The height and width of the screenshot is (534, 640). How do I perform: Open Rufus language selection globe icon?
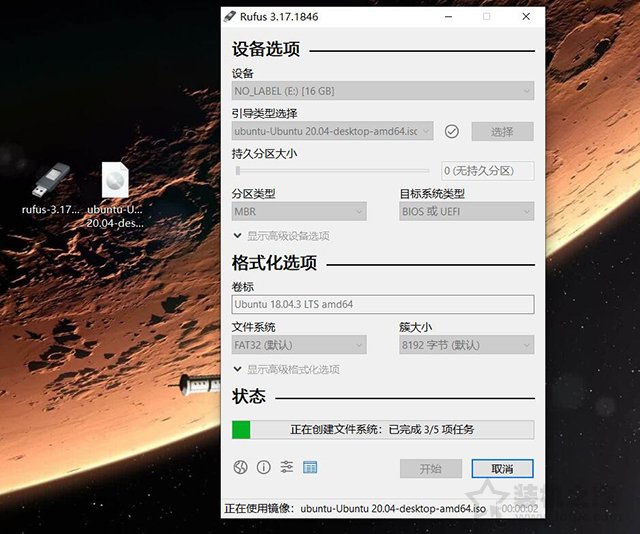click(240, 467)
